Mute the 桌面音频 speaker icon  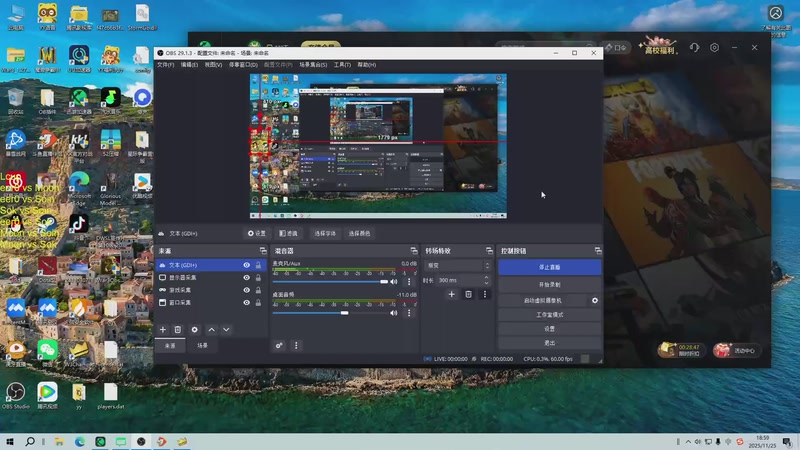tap(393, 313)
